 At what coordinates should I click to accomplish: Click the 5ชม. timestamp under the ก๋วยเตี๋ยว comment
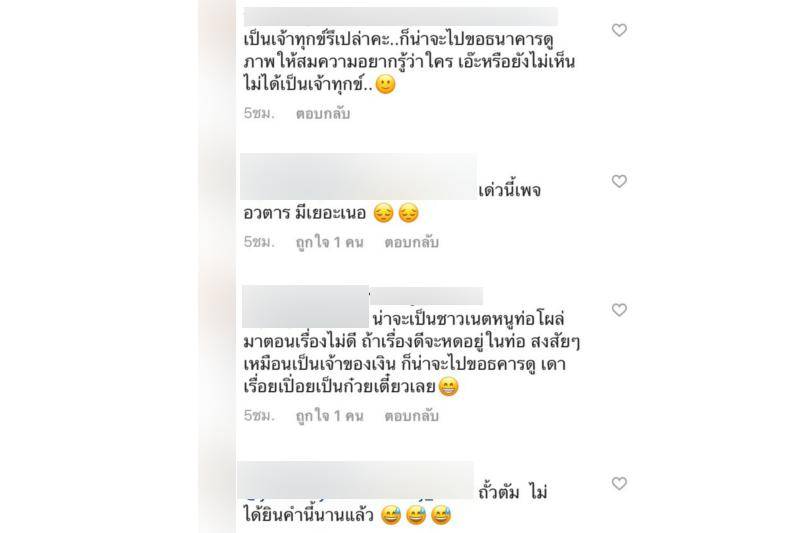(259, 415)
